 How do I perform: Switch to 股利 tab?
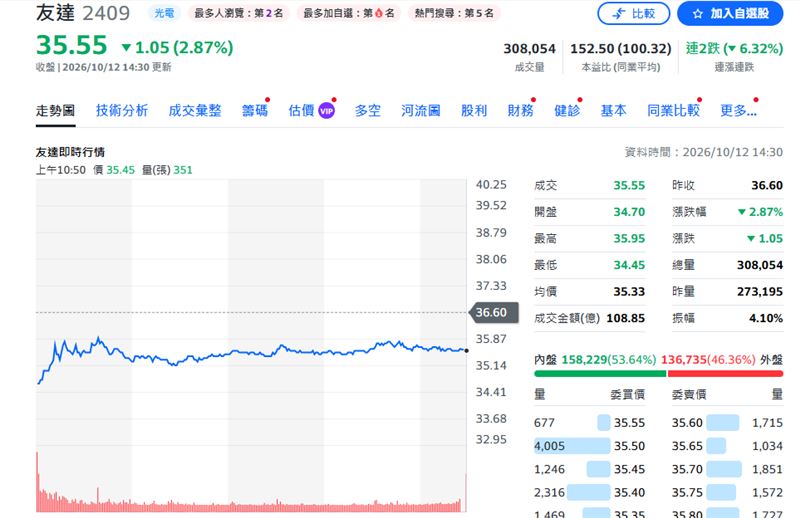pyautogui.click(x=474, y=111)
